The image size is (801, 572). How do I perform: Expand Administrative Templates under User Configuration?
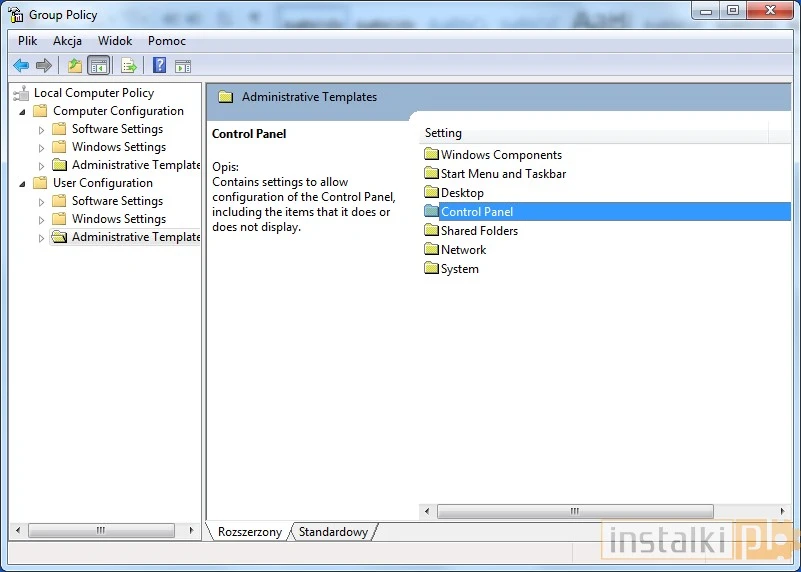tap(41, 238)
